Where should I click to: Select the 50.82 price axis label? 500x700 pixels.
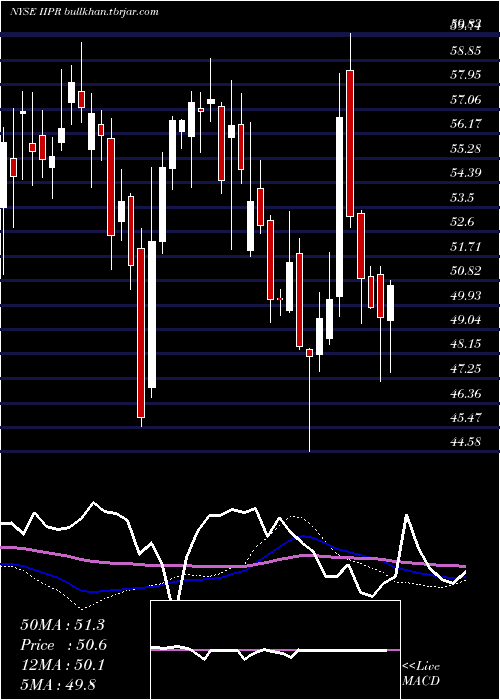click(x=466, y=271)
